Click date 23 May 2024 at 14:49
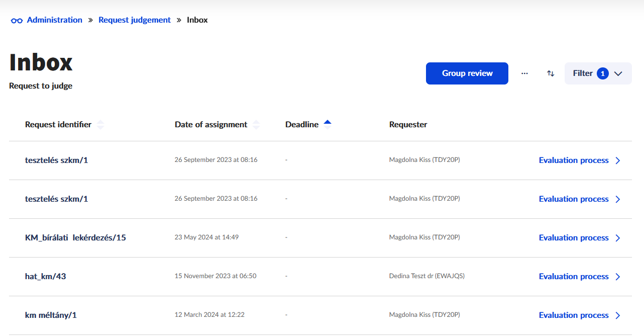 (x=206, y=237)
